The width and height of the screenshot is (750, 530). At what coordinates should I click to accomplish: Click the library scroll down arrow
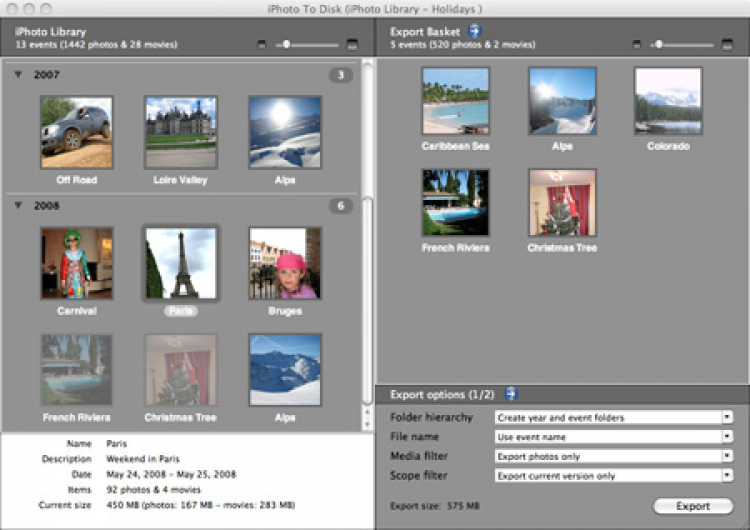coord(367,424)
